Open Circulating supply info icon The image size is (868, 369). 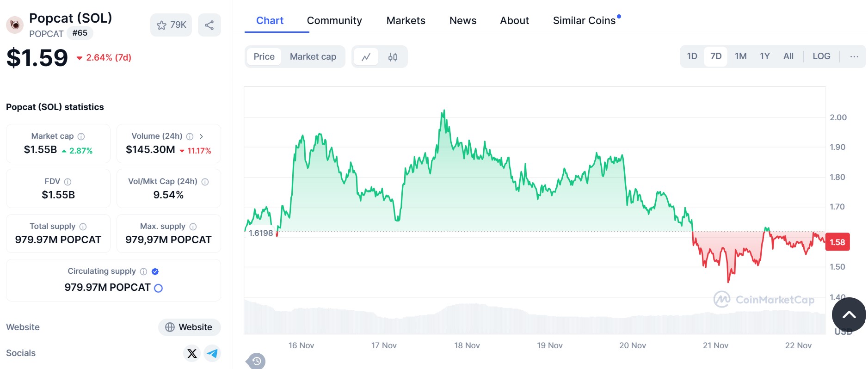pyautogui.click(x=143, y=271)
